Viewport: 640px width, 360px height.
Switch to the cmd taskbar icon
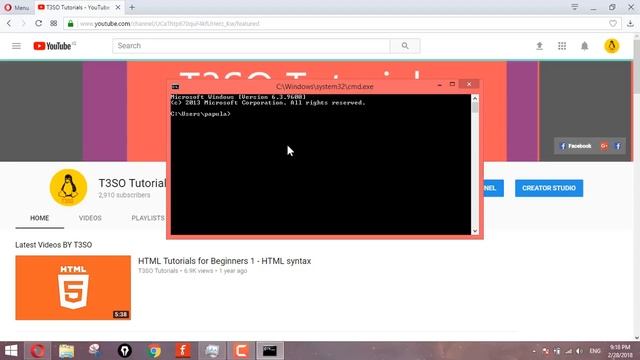coord(270,351)
